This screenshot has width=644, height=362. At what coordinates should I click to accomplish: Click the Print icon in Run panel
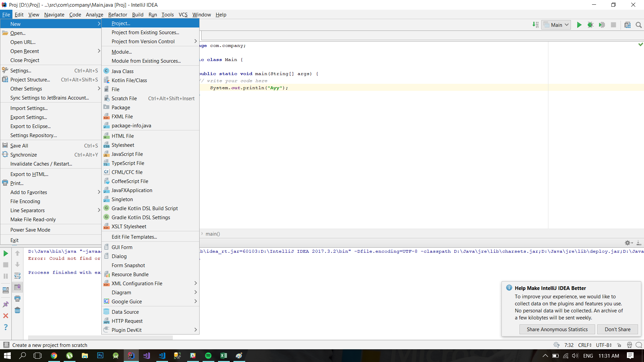point(17,299)
